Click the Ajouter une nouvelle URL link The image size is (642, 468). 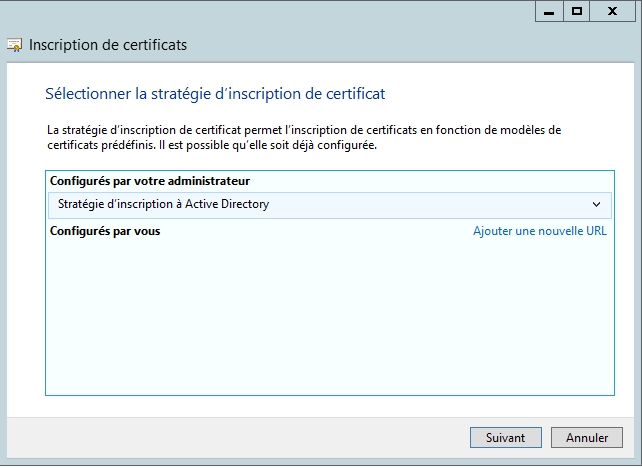click(539, 231)
